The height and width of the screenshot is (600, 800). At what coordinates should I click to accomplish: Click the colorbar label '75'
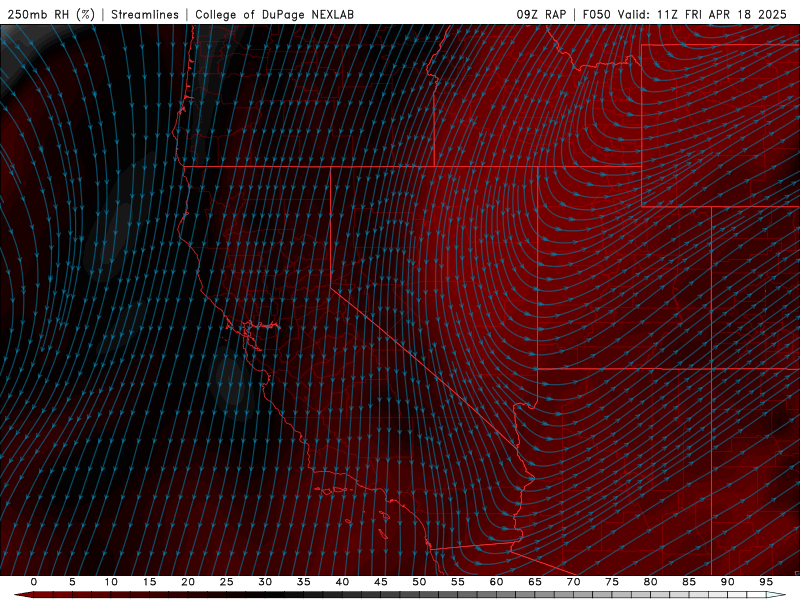(612, 582)
